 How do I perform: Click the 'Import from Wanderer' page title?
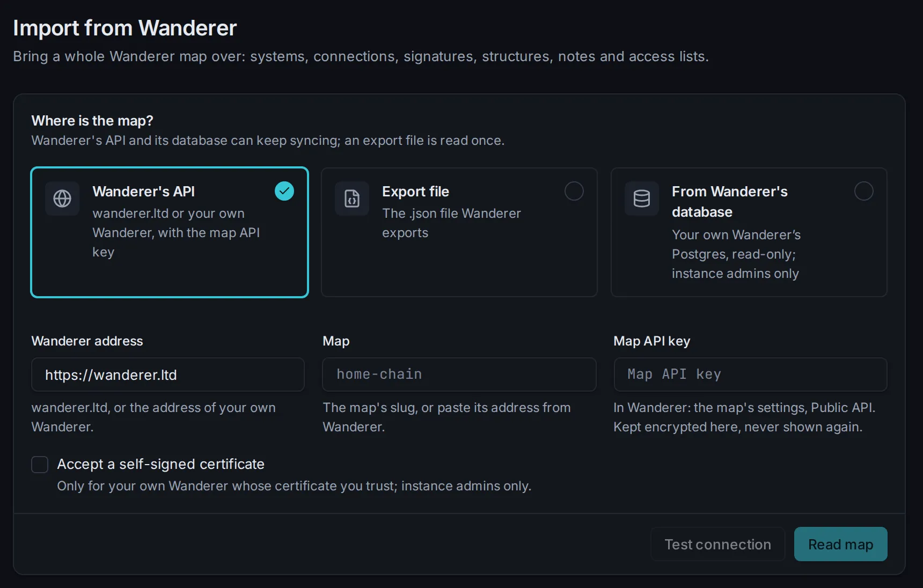(124, 28)
